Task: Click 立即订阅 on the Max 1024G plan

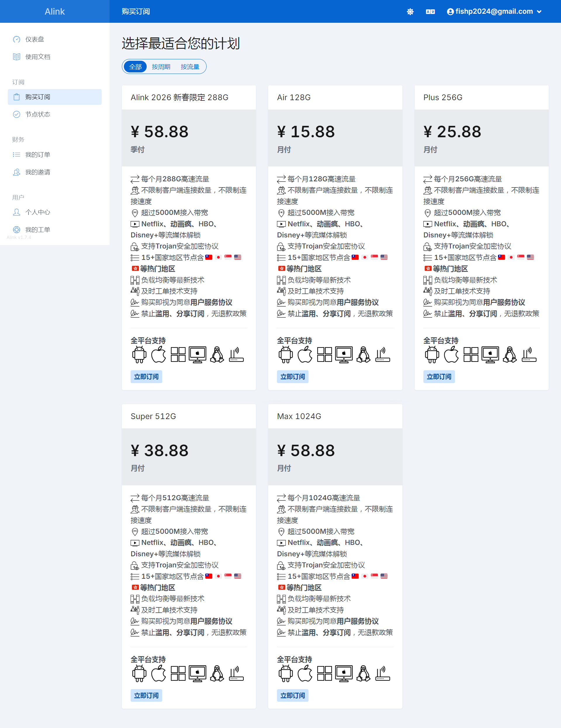Action: coord(292,695)
